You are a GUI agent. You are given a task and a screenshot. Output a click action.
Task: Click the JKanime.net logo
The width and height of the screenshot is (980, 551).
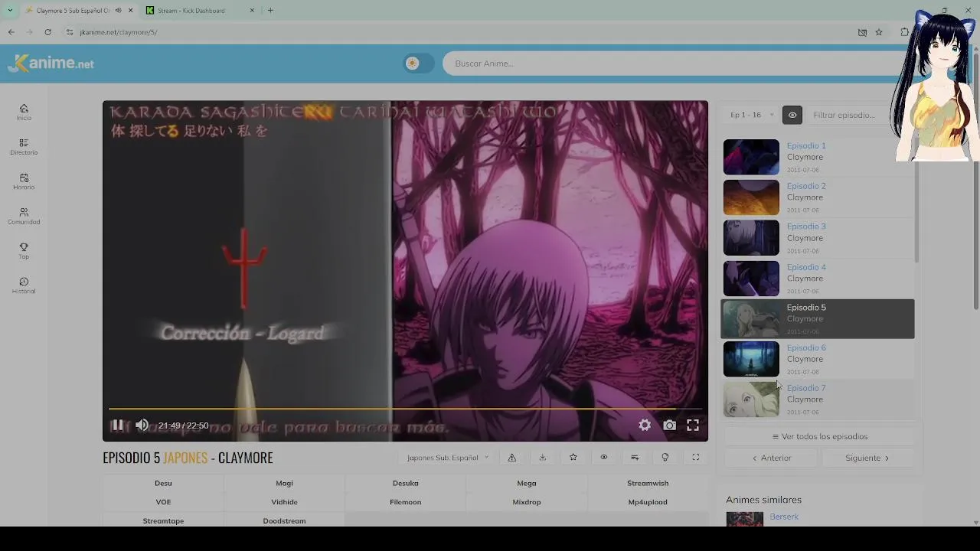51,64
